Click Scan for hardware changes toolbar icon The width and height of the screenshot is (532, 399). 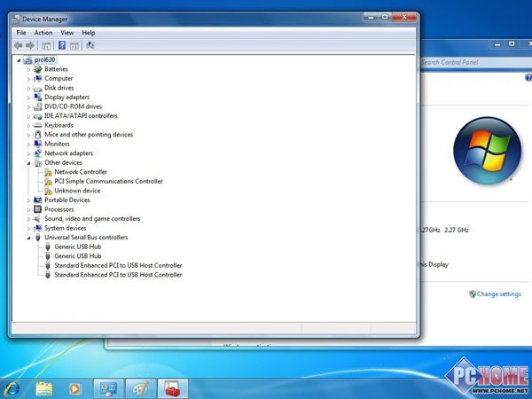[90, 45]
